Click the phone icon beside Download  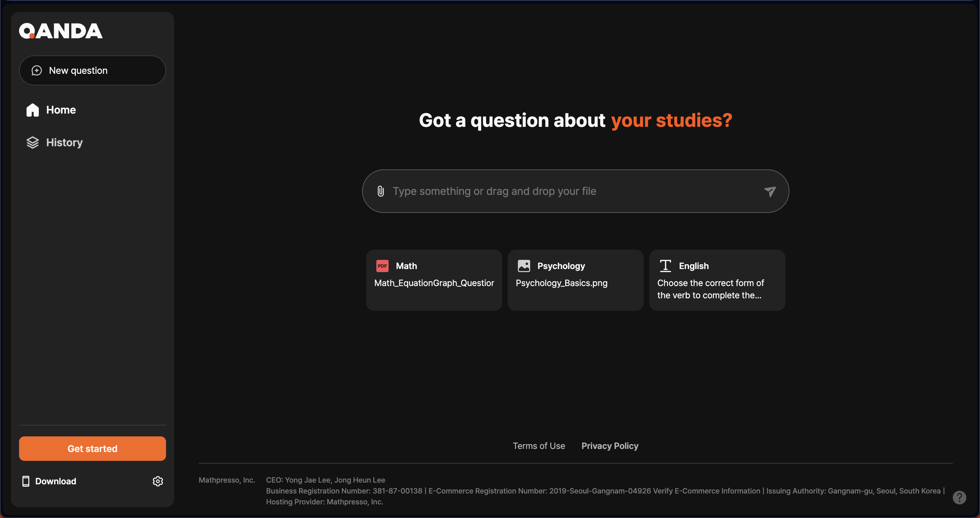point(26,481)
